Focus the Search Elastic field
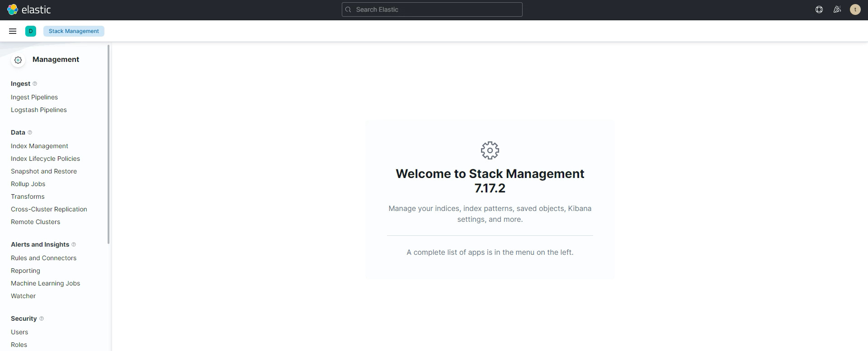 [432, 9]
